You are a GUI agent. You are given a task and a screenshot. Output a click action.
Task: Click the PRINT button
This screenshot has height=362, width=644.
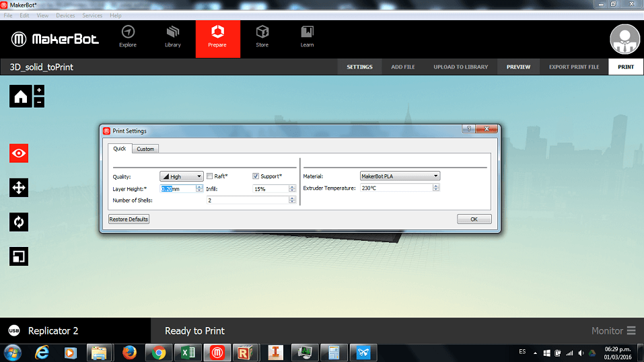(626, 67)
